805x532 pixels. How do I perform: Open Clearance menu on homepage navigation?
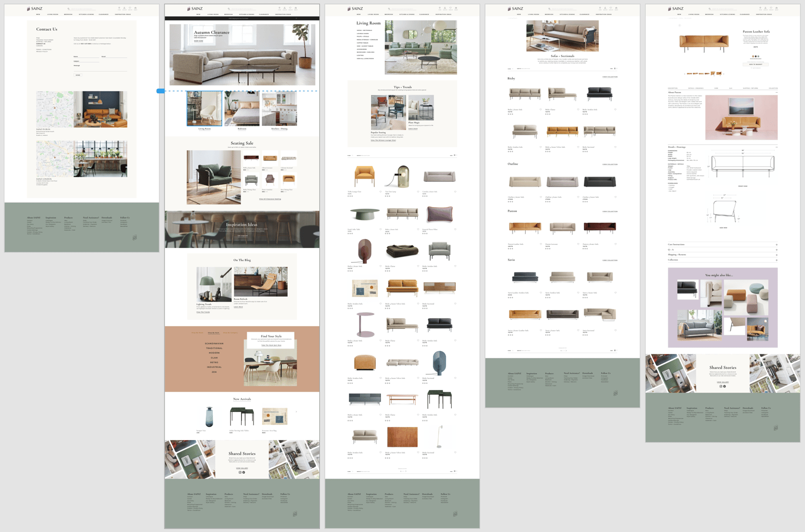point(264,14)
